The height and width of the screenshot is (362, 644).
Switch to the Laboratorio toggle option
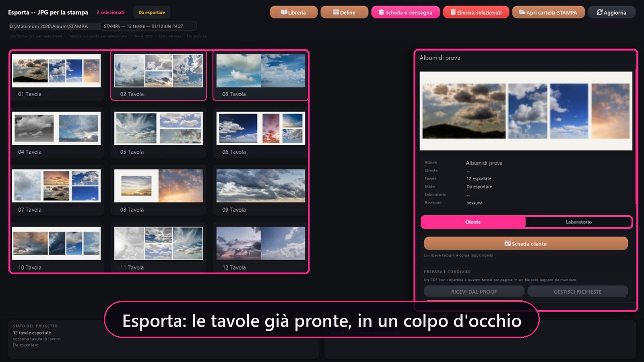(x=578, y=222)
